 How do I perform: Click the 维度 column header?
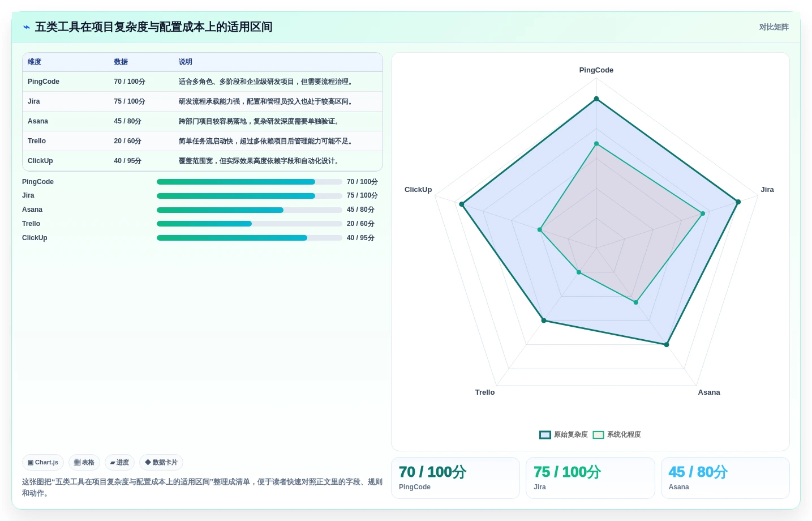click(x=35, y=62)
